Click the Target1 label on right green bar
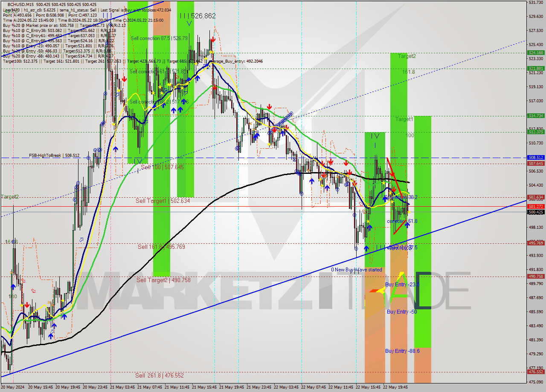This screenshot has width=546, height=392. coord(404,119)
